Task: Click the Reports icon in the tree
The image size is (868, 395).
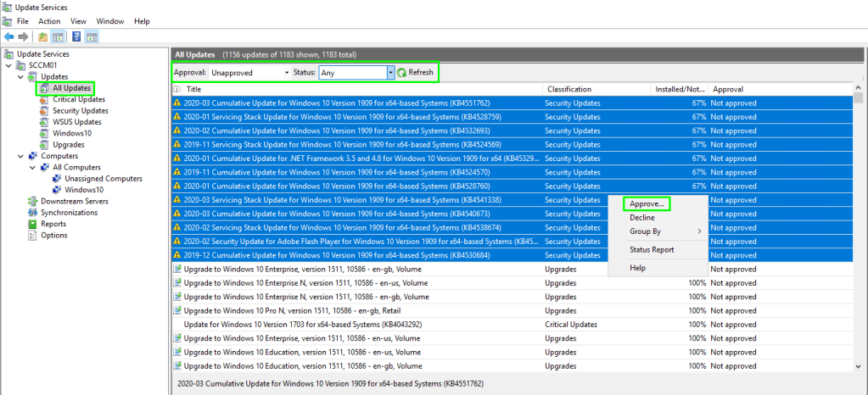Action: [x=33, y=224]
